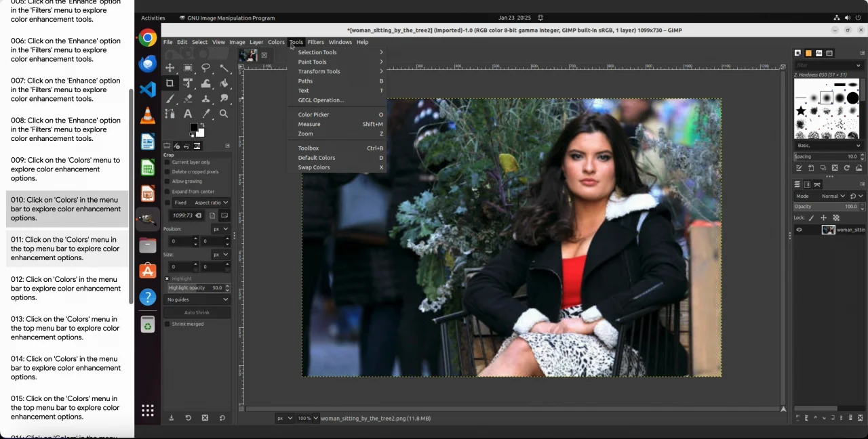Open VLC from the Ubuntu dock
Image resolution: width=868 pixels, height=439 pixels.
pos(147,116)
